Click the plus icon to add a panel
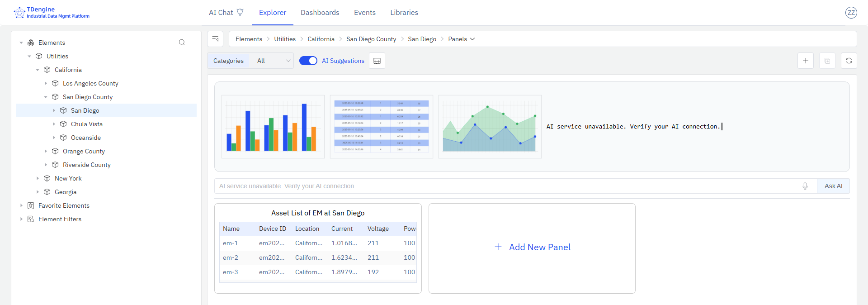Image resolution: width=868 pixels, height=305 pixels. tap(805, 61)
